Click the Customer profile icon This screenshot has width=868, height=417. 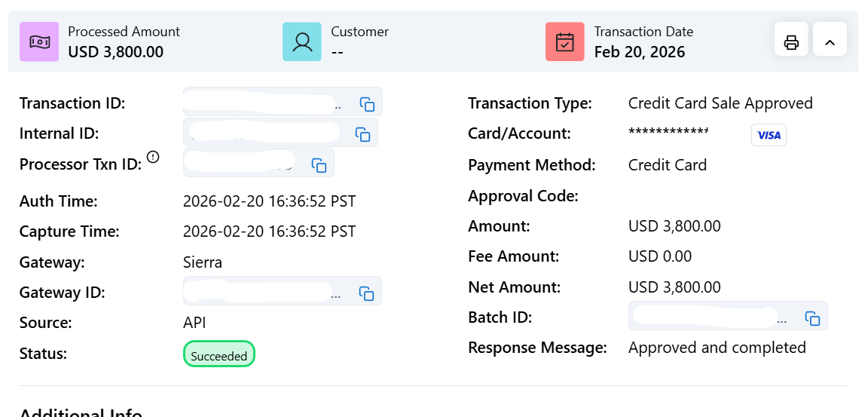[x=302, y=42]
